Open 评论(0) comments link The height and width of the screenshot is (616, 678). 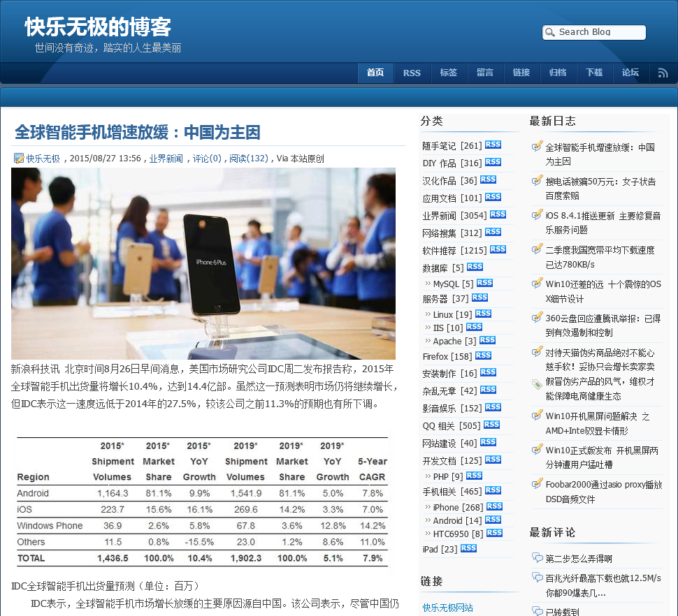coord(207,159)
